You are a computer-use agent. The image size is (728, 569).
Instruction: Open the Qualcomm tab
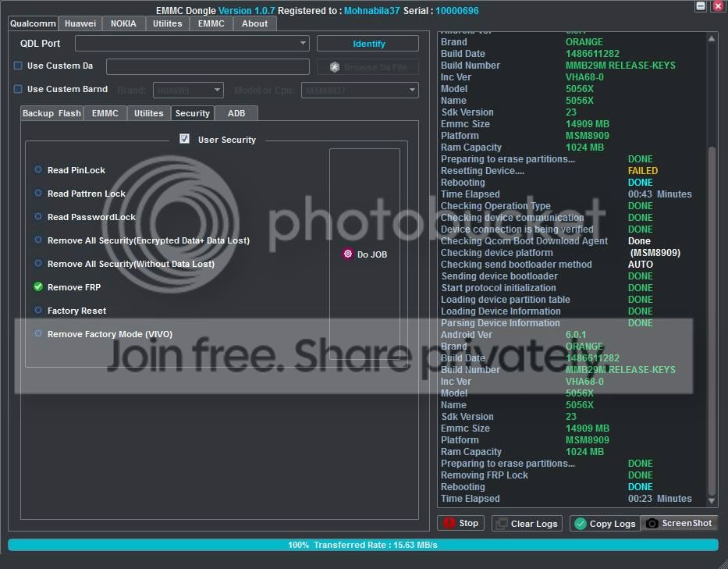[x=33, y=23]
